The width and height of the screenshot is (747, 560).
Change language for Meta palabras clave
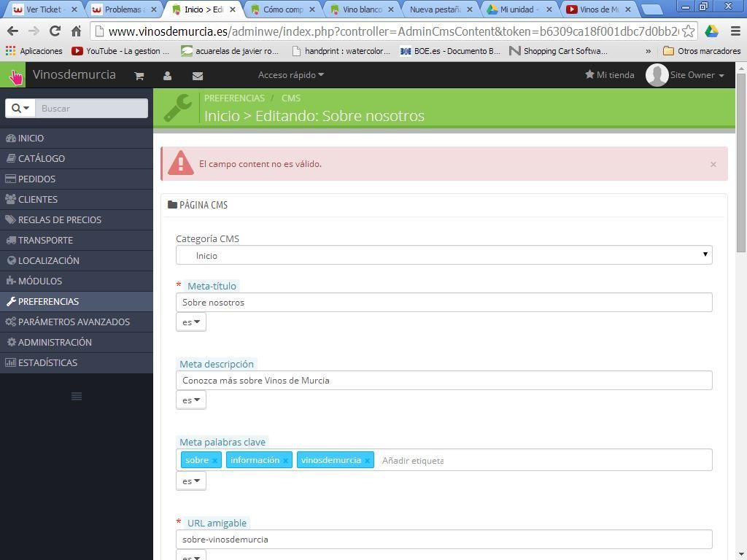191,481
